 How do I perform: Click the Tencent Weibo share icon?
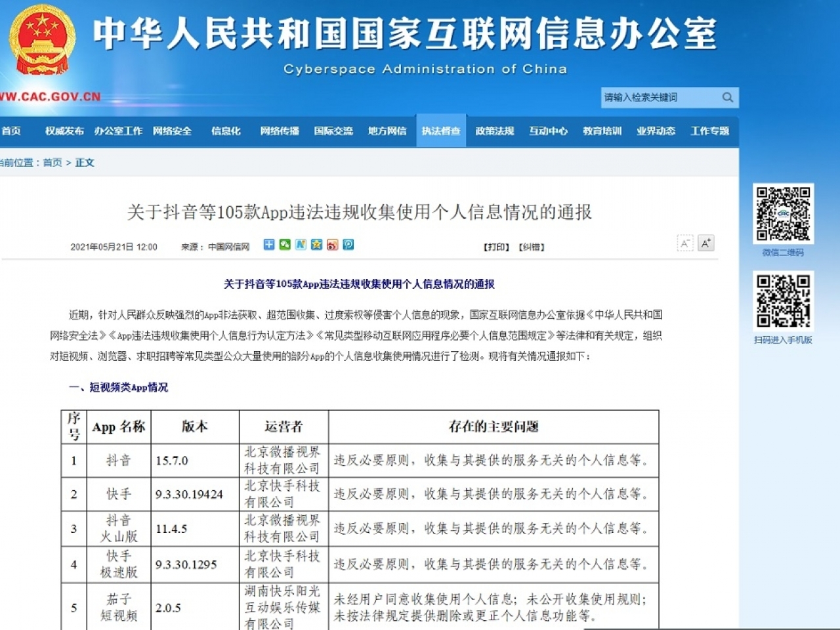(x=348, y=245)
